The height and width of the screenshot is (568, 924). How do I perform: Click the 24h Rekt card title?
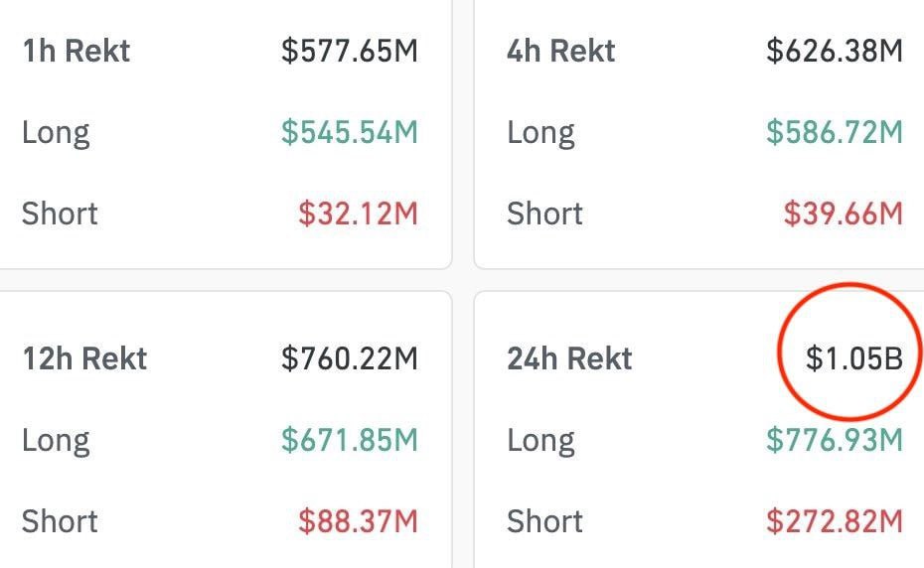click(x=569, y=358)
